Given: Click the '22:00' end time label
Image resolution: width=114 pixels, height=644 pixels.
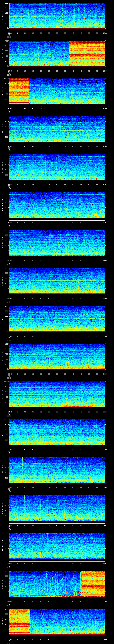Looking at the screenshot, I should coord(105,298).
